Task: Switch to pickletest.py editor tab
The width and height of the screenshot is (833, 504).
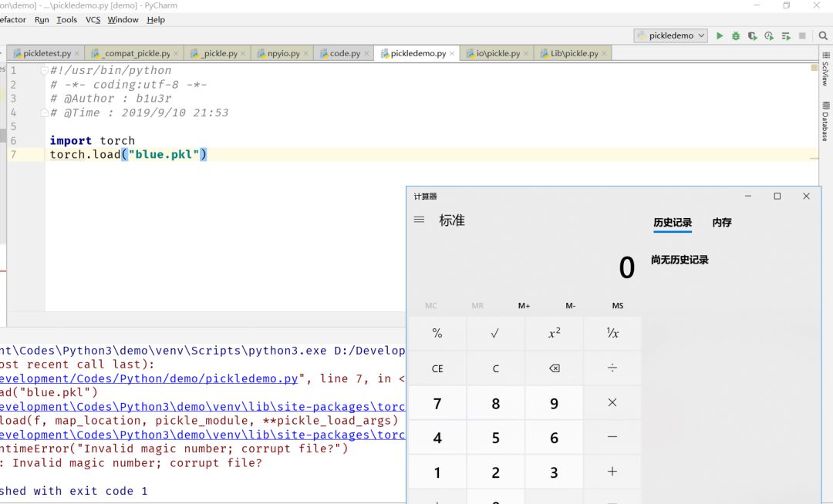Action: click(46, 54)
